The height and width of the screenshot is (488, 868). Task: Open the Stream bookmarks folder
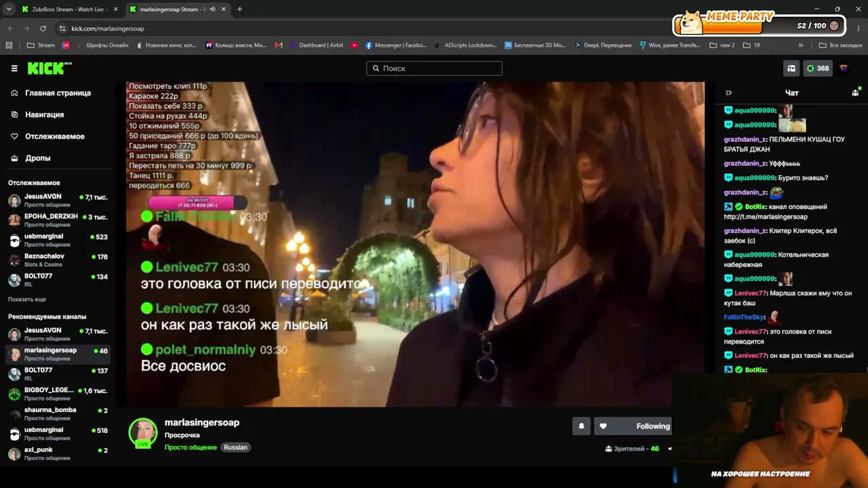click(41, 45)
